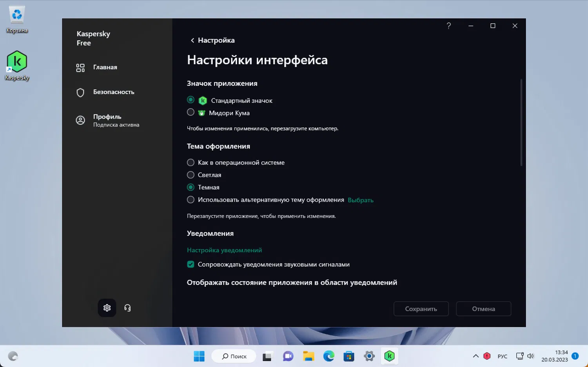Choose the Темная theme option
The height and width of the screenshot is (367, 588).
click(191, 188)
